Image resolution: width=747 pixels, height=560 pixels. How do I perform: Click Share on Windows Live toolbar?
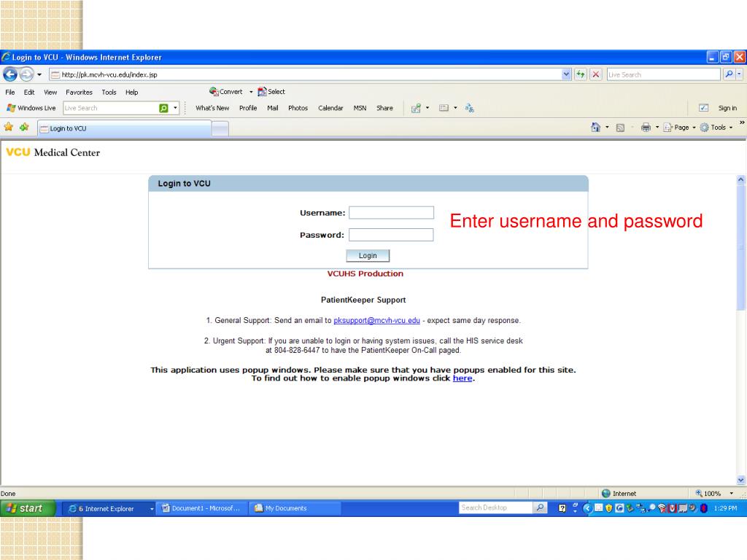(384, 108)
